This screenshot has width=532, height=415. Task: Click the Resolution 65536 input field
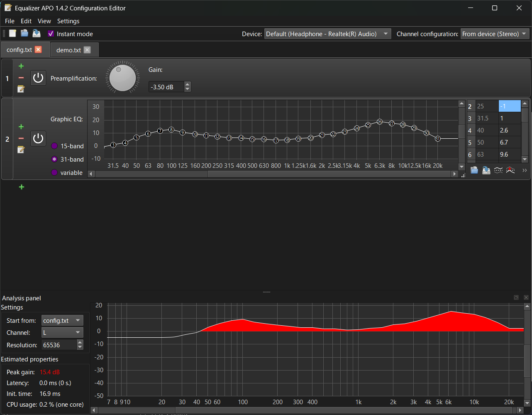pyautogui.click(x=59, y=345)
